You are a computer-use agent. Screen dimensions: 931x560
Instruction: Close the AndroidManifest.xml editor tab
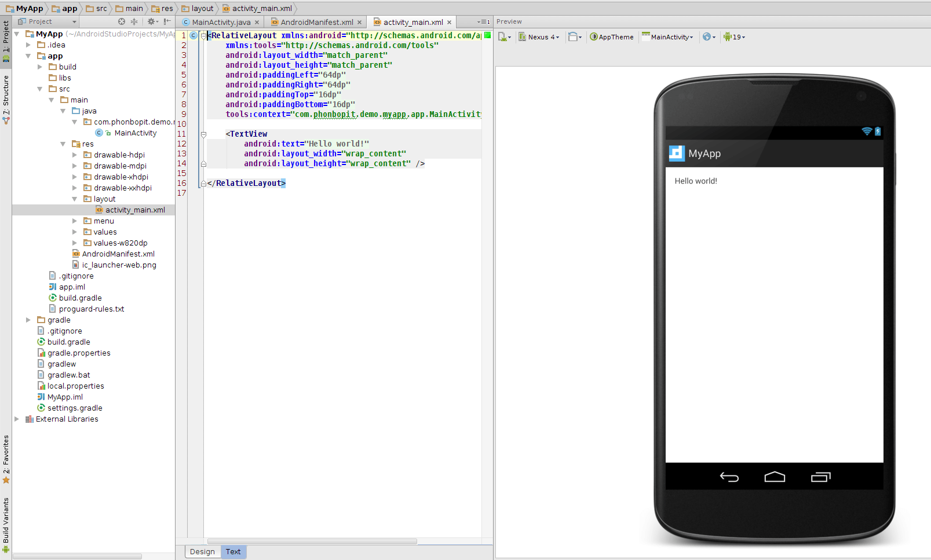[x=360, y=23]
